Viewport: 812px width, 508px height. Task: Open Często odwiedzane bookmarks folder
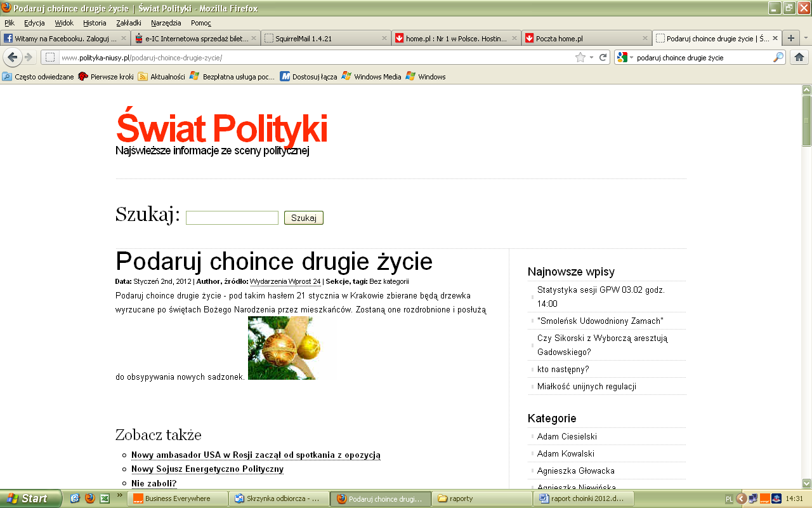(x=38, y=77)
